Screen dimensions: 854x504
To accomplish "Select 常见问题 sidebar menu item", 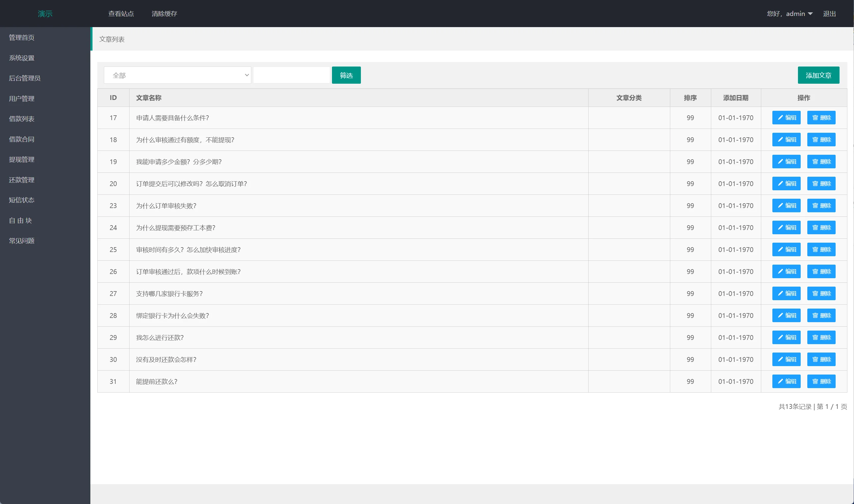I will tap(22, 241).
